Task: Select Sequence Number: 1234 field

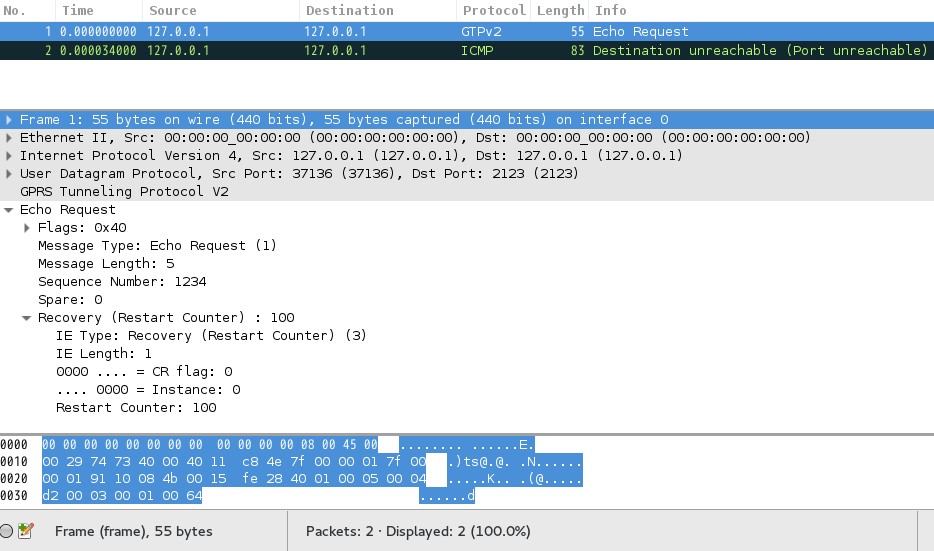Action: click(x=122, y=282)
